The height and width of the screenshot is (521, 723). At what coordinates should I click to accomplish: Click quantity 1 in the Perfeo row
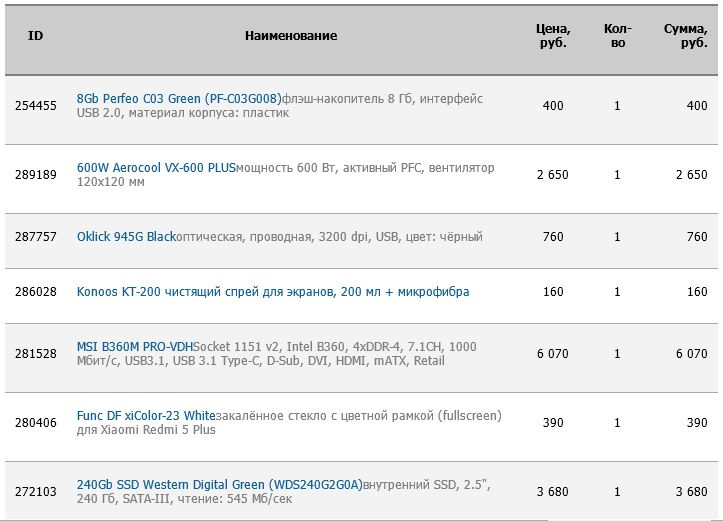click(x=617, y=106)
